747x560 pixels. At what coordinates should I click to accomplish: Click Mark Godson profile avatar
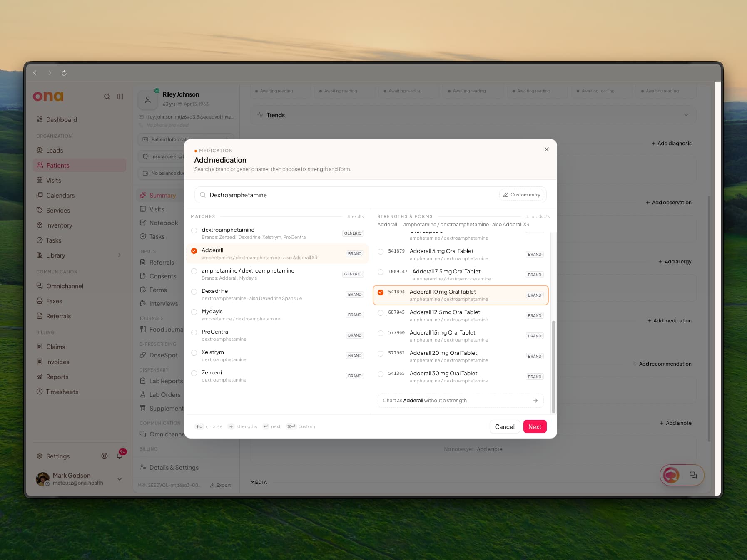(43, 479)
